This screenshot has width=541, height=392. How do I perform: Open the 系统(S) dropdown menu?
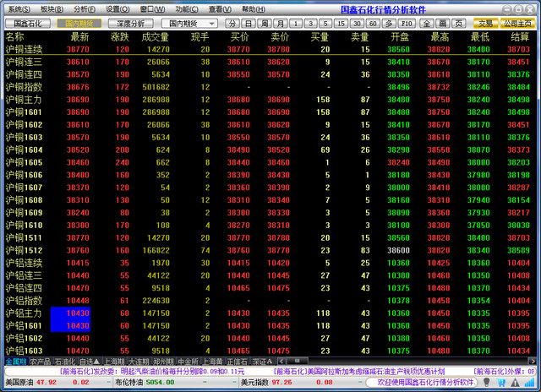pyautogui.click(x=18, y=8)
